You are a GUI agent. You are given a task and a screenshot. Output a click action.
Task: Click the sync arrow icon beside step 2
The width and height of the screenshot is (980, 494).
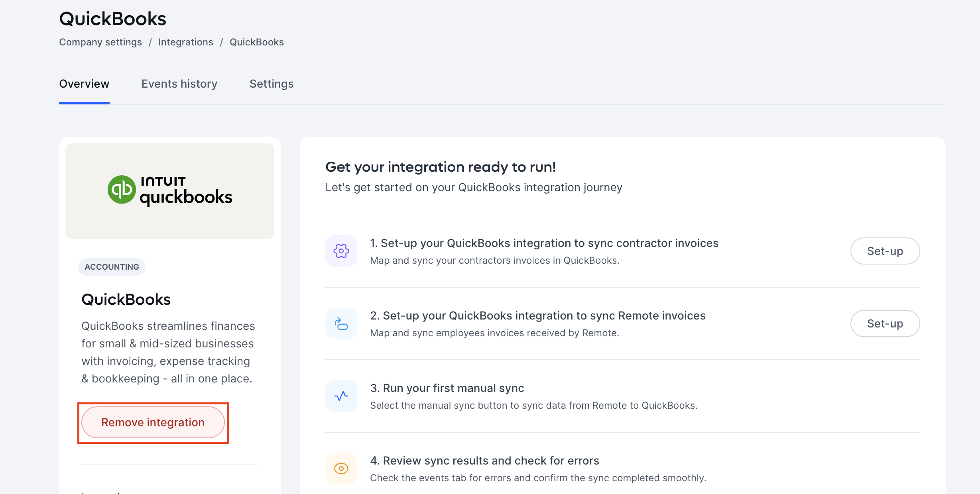point(341,323)
